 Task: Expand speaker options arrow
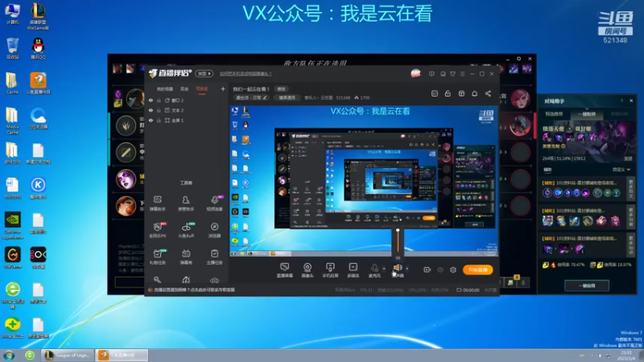tap(407, 269)
